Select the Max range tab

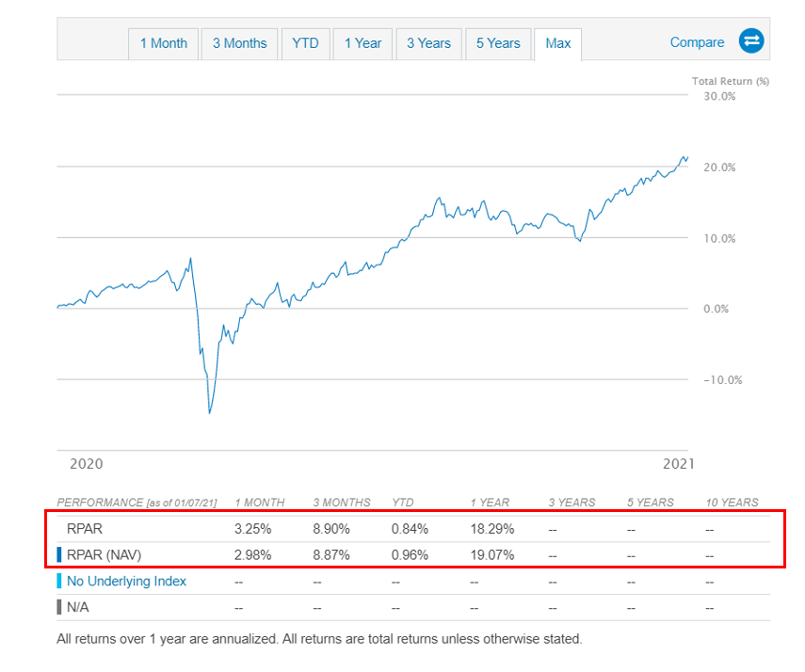(558, 43)
